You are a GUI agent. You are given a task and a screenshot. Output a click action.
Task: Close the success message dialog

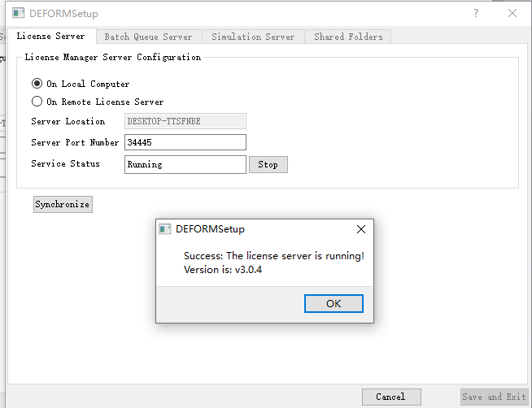point(361,229)
